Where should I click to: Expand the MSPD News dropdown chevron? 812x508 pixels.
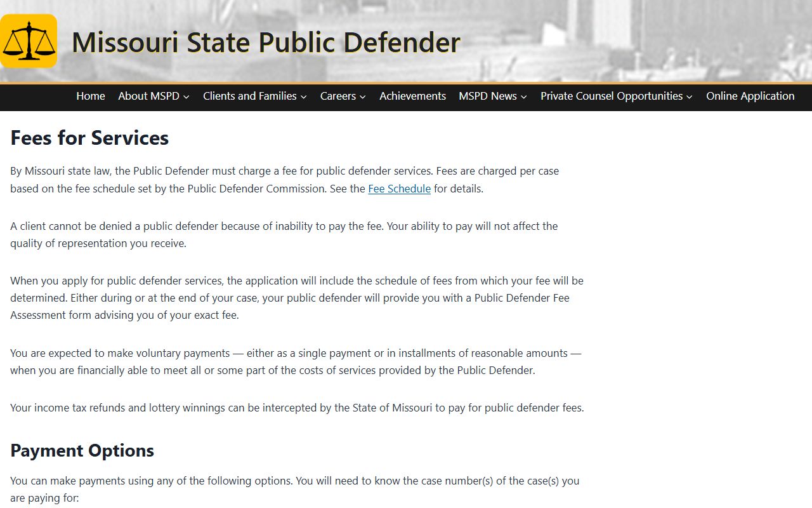coord(523,97)
